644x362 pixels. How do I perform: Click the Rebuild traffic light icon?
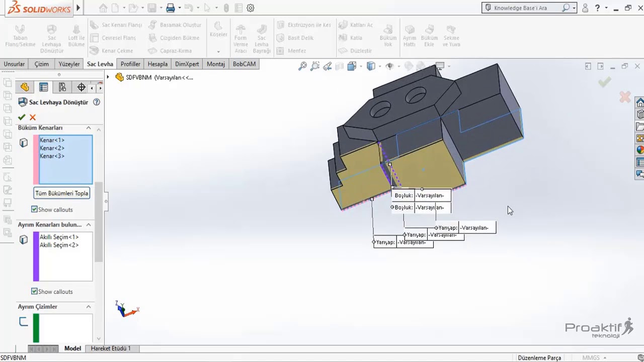[226, 8]
